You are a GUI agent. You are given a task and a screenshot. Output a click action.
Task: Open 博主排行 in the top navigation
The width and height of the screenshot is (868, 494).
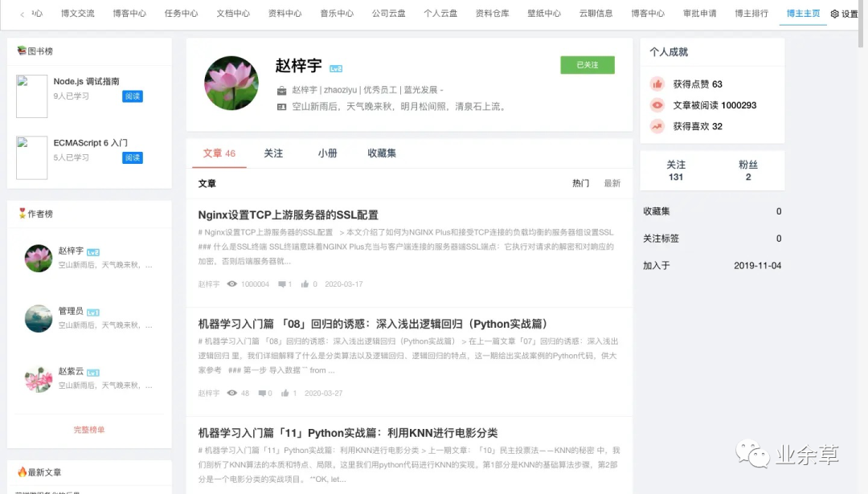pyautogui.click(x=751, y=14)
